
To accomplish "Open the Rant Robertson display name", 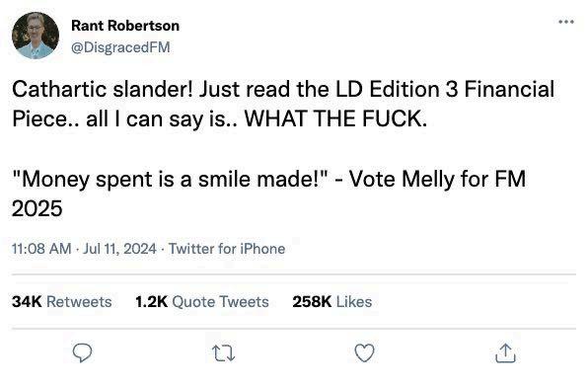I will 125,26.
